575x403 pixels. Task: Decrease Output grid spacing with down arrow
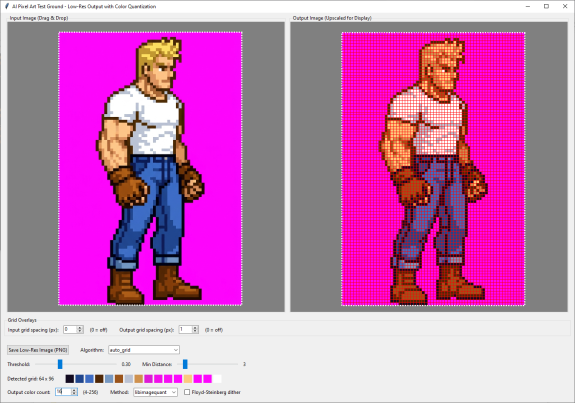(x=195, y=331)
